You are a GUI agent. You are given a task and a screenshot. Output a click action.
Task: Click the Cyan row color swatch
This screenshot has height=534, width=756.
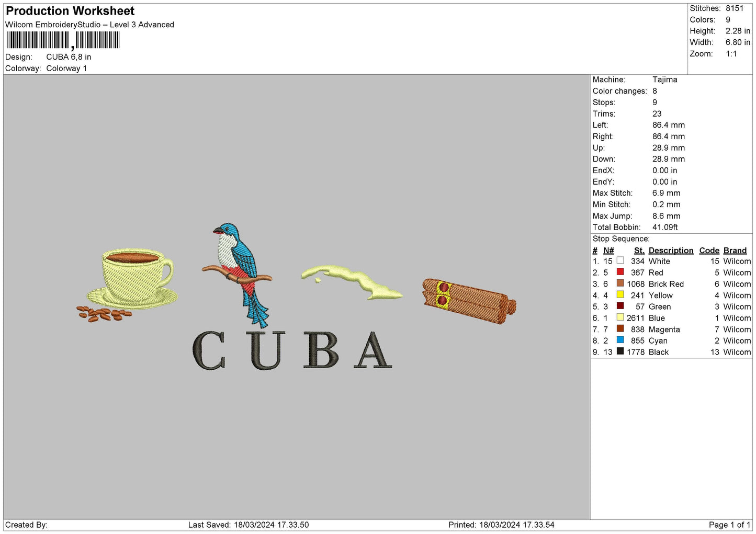coord(620,340)
